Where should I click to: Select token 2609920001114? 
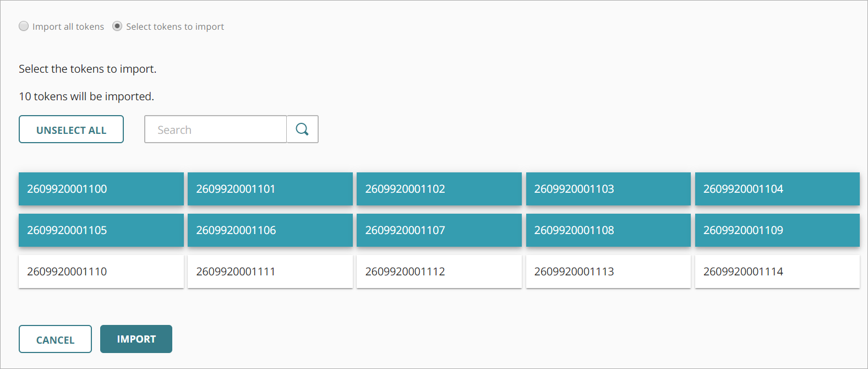pyautogui.click(x=777, y=272)
